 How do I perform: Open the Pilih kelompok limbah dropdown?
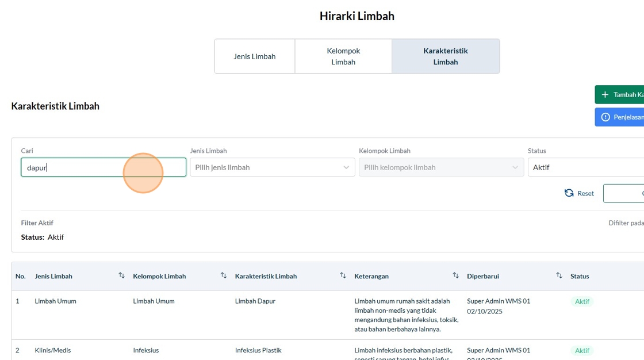[x=441, y=167]
